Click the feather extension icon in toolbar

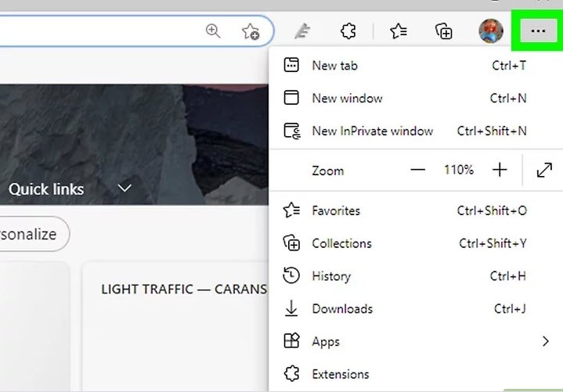302,31
